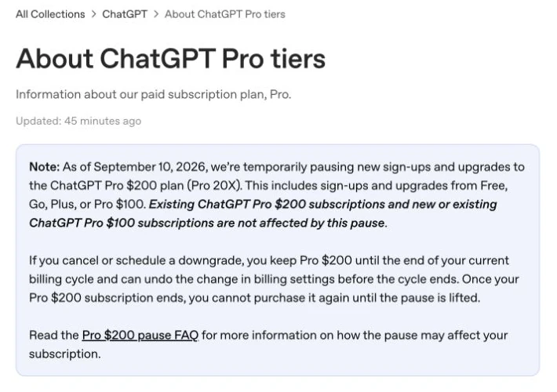Click the 'Go, Plus, or Pro $100' text
The height and width of the screenshot is (392, 557).
pyautogui.click(x=87, y=204)
